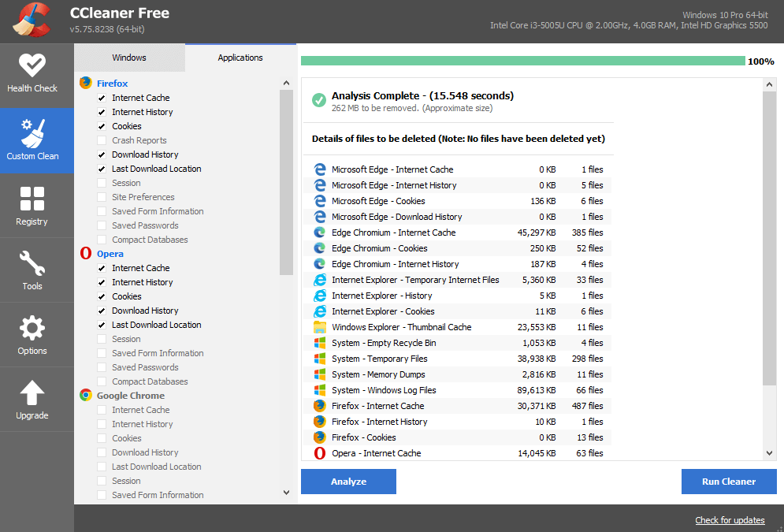
Task: Click the Opera - Internet Cache result icon
Action: tap(319, 453)
